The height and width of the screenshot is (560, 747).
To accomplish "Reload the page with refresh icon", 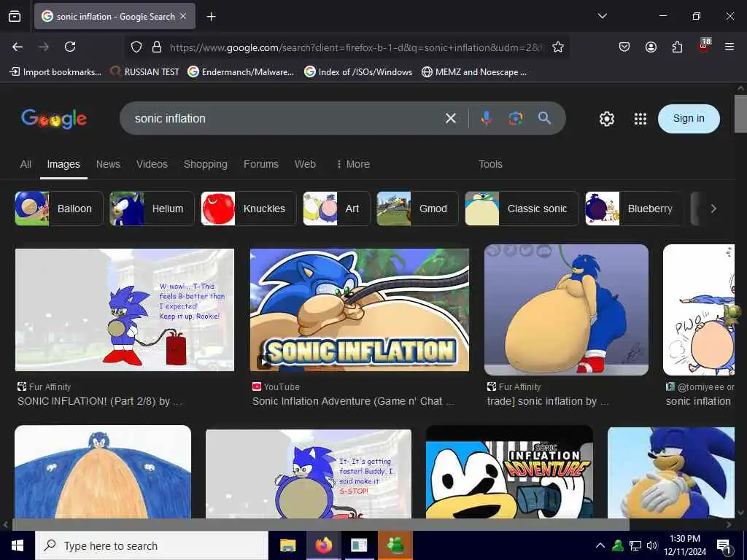I will pos(70,47).
